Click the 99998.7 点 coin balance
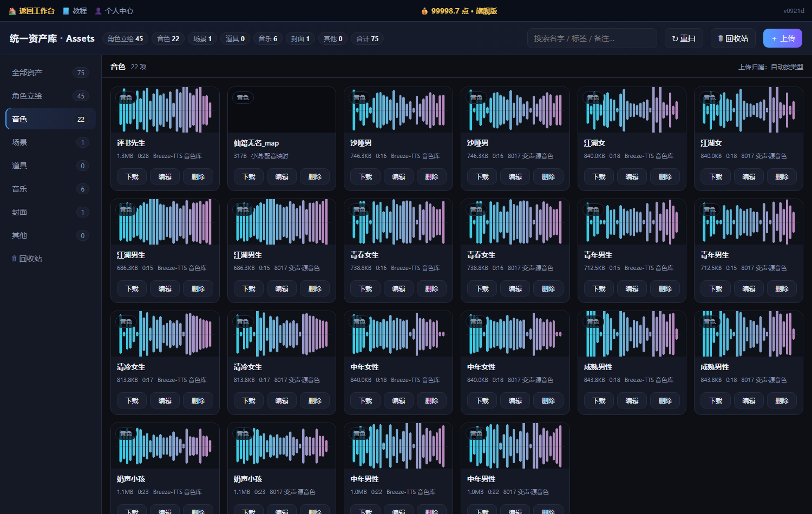 [459, 11]
